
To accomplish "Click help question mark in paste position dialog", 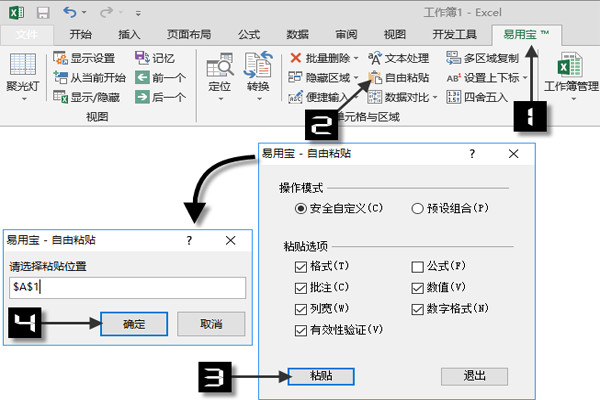I will 189,240.
